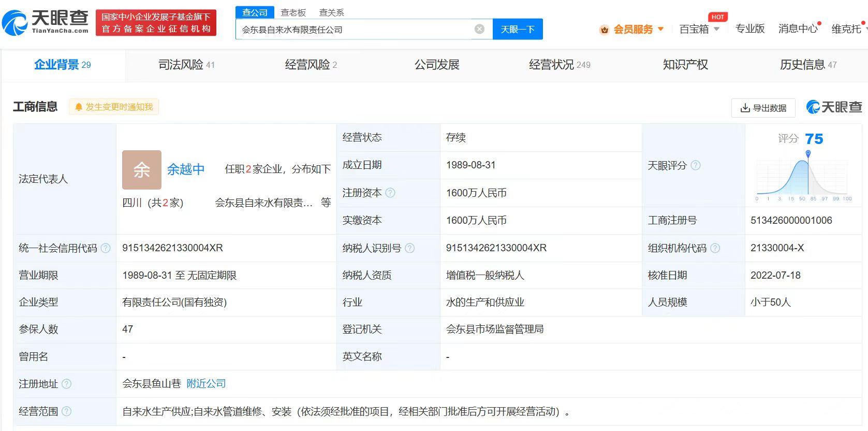This screenshot has height=431, width=868.
Task: Click 发生变更时通知我 notification button
Action: coord(114,107)
